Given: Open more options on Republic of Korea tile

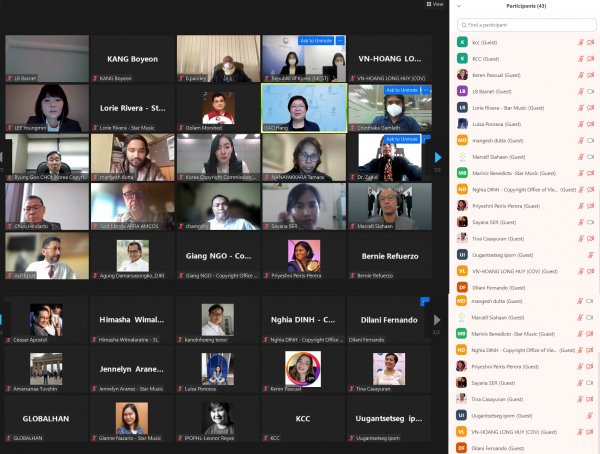Looking at the screenshot, I should [340, 41].
